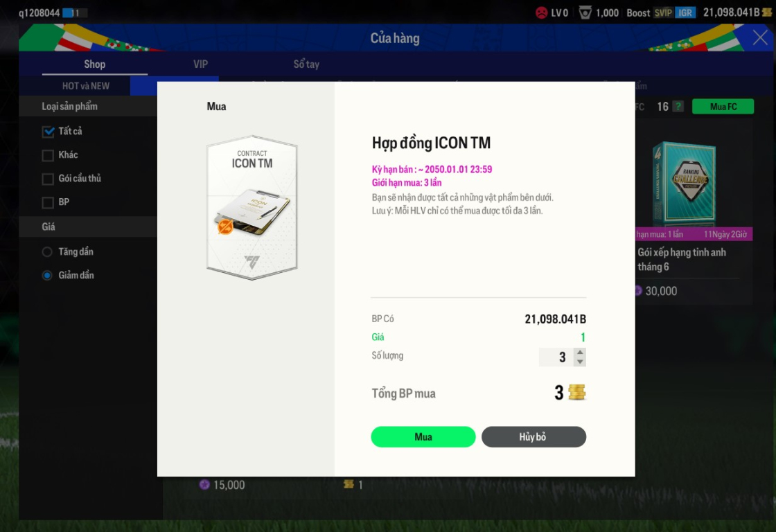Click the IGR boost badge

coord(685,13)
